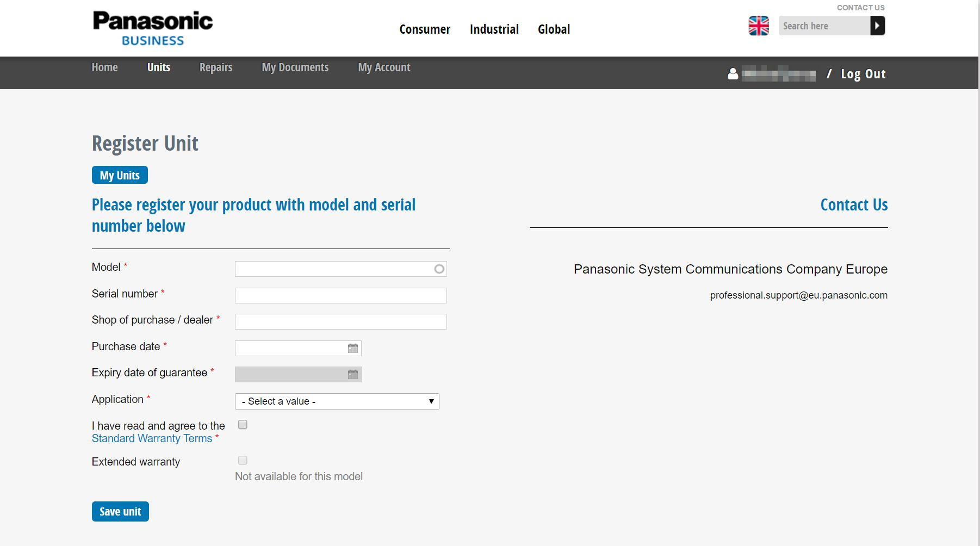Image resolution: width=980 pixels, height=546 pixels.
Task: Click 'Not available for this model' text
Action: [299, 476]
